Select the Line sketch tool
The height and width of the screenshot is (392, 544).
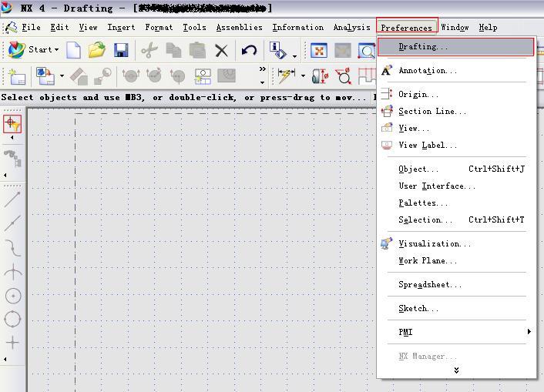[x=12, y=199]
